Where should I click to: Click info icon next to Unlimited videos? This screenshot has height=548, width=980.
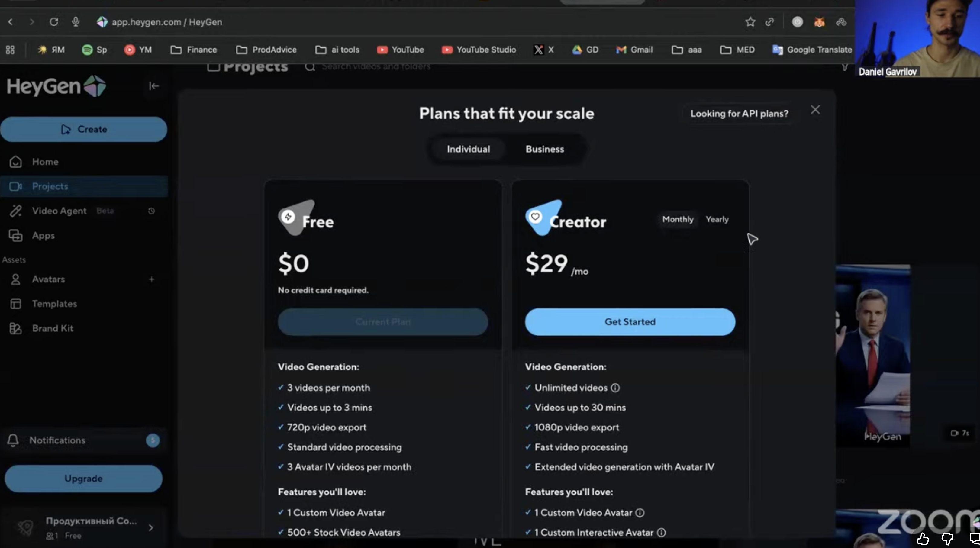coord(615,388)
